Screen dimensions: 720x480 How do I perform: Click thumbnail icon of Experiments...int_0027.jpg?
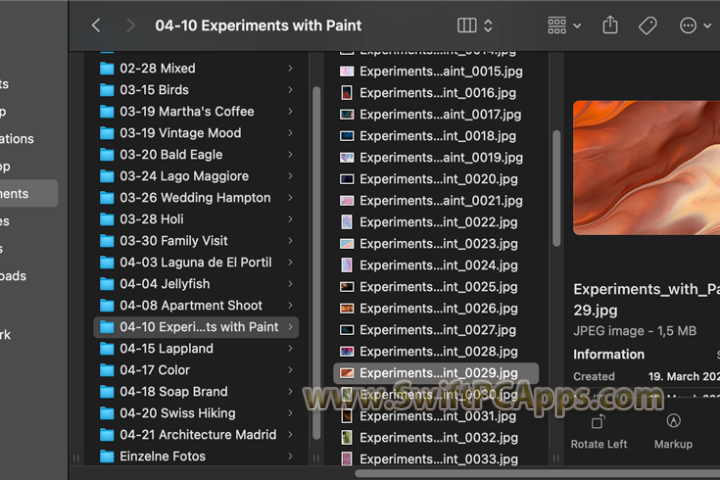[347, 330]
